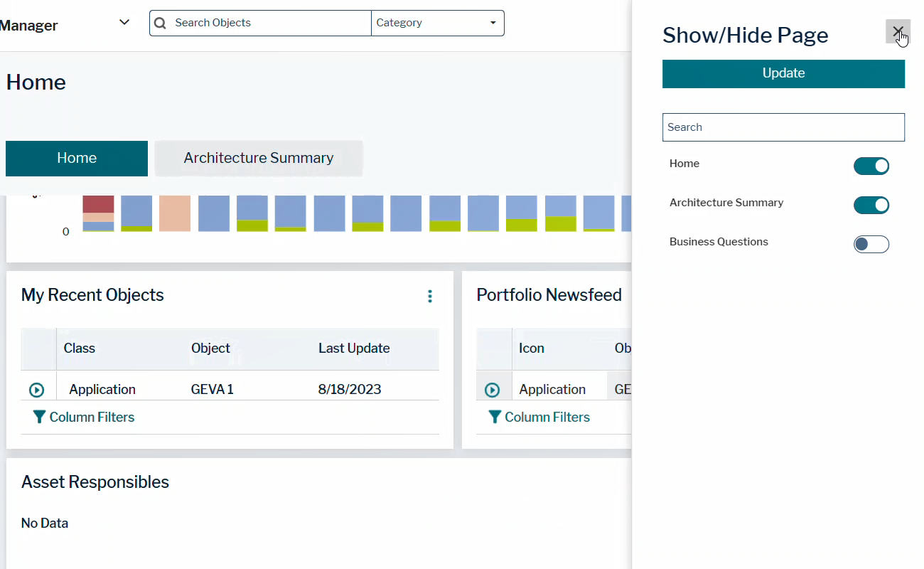Click funnel icon under My Recent Objects
The height and width of the screenshot is (569, 924).
click(x=40, y=418)
